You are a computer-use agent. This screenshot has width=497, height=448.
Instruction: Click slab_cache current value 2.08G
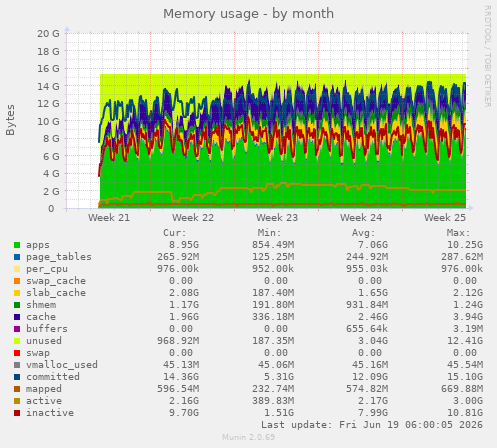(184, 293)
